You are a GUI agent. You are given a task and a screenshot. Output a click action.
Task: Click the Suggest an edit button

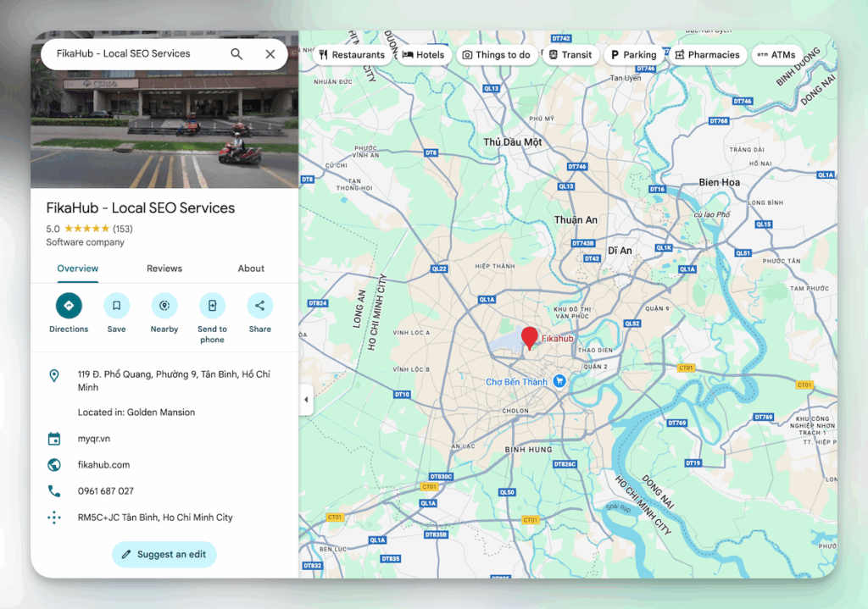(x=164, y=554)
